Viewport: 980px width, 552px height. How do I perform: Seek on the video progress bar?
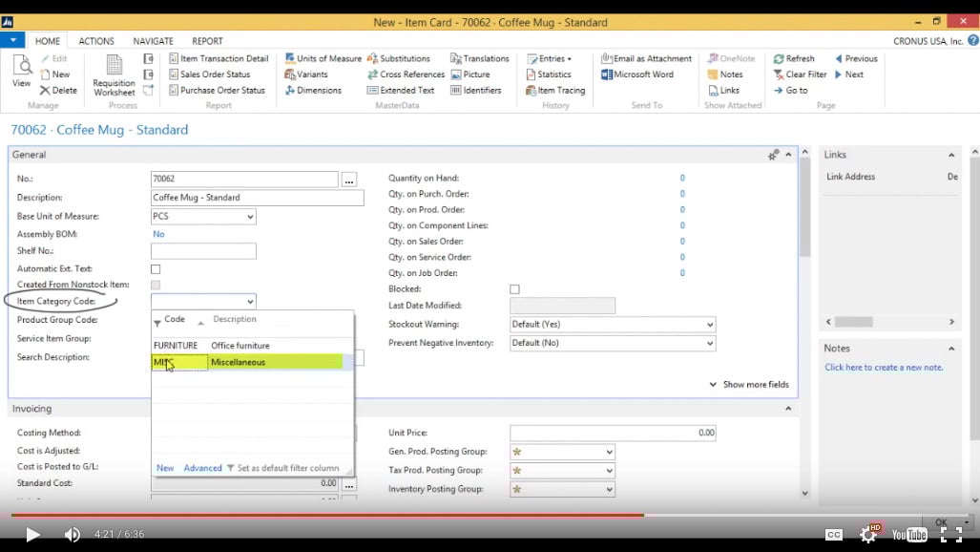pos(490,515)
